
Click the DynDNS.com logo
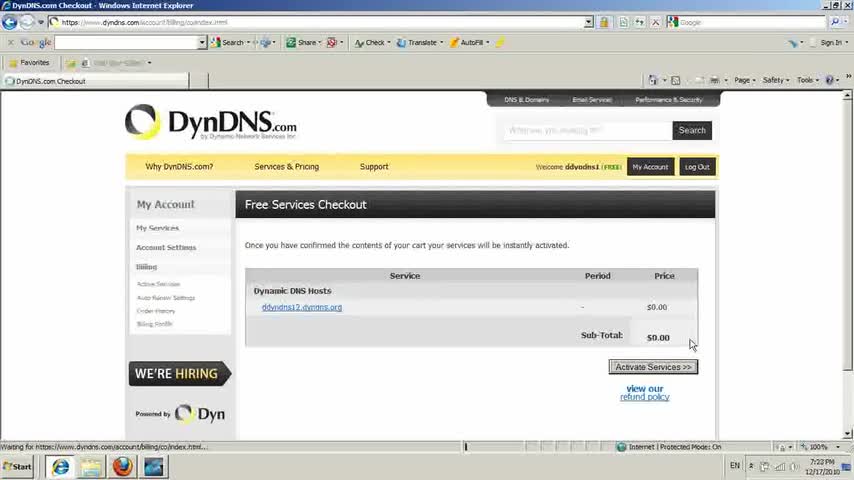[x=211, y=122]
